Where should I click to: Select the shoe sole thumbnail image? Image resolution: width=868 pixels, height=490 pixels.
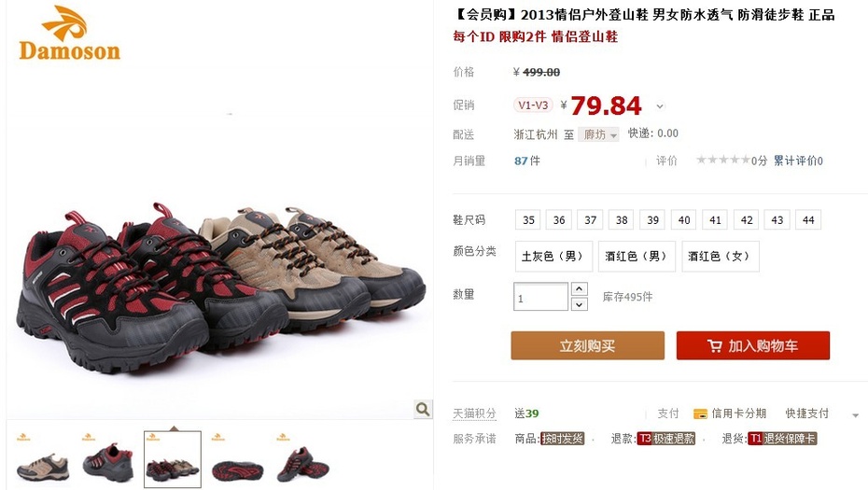[x=238, y=459]
